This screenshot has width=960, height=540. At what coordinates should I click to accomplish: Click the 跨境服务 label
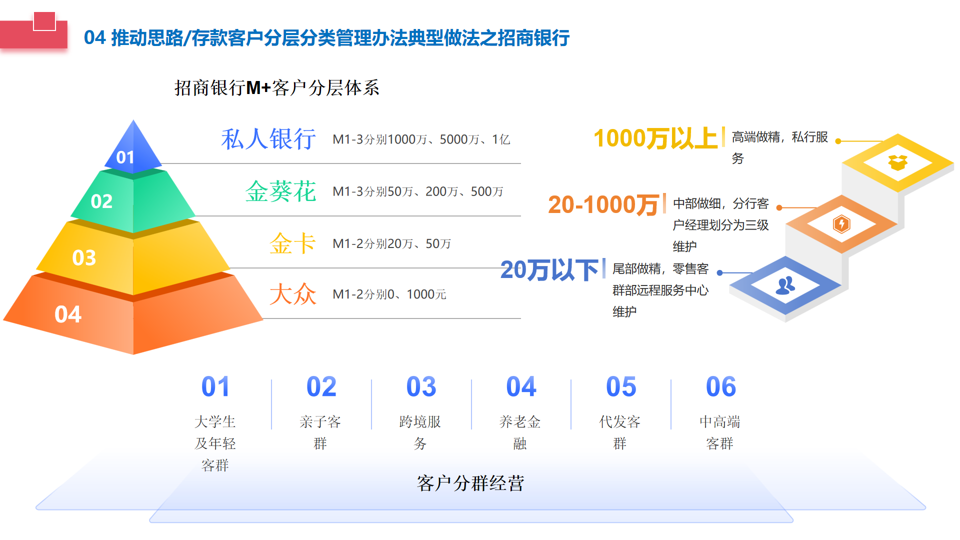click(420, 433)
